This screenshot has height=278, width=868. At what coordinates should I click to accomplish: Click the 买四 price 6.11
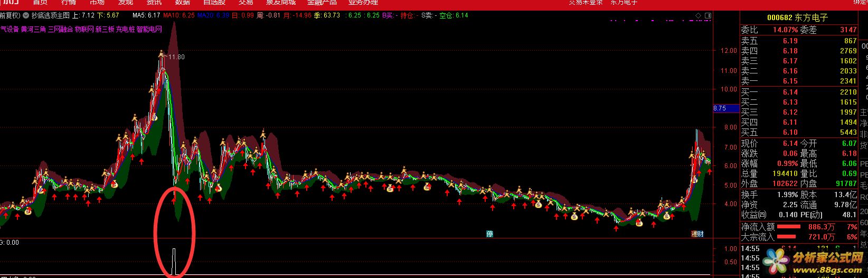790,122
